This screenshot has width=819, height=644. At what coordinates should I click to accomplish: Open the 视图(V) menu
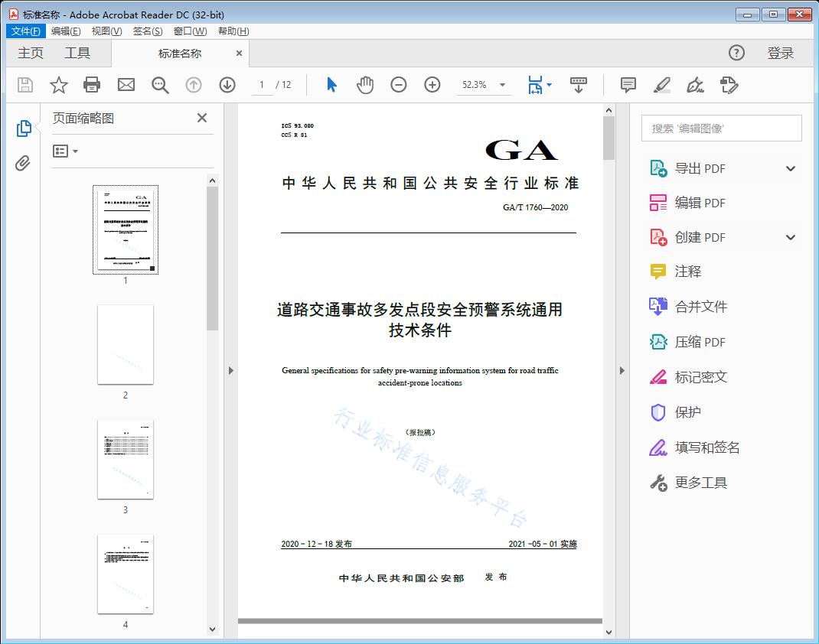(x=106, y=31)
